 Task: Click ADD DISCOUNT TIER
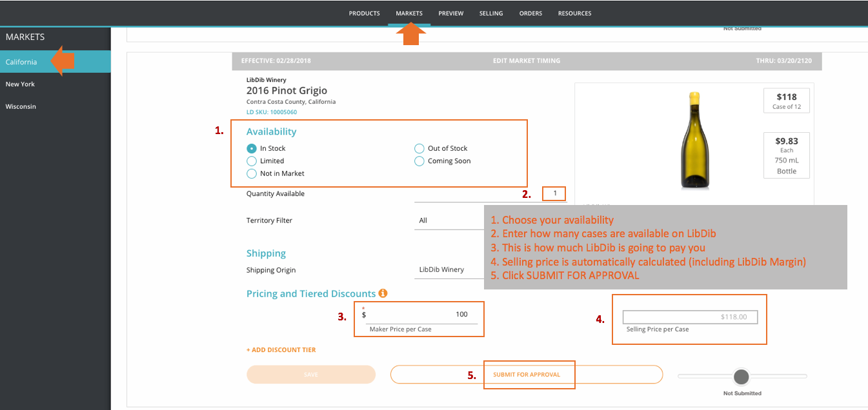pos(281,350)
